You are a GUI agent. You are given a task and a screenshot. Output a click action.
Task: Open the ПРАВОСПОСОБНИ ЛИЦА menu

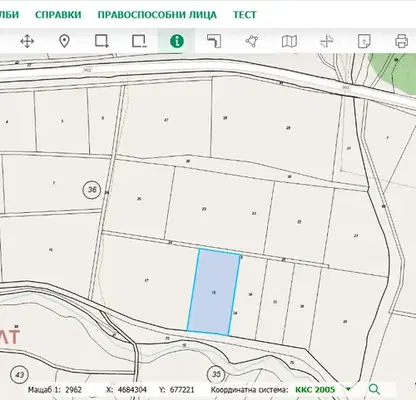pyautogui.click(x=157, y=15)
